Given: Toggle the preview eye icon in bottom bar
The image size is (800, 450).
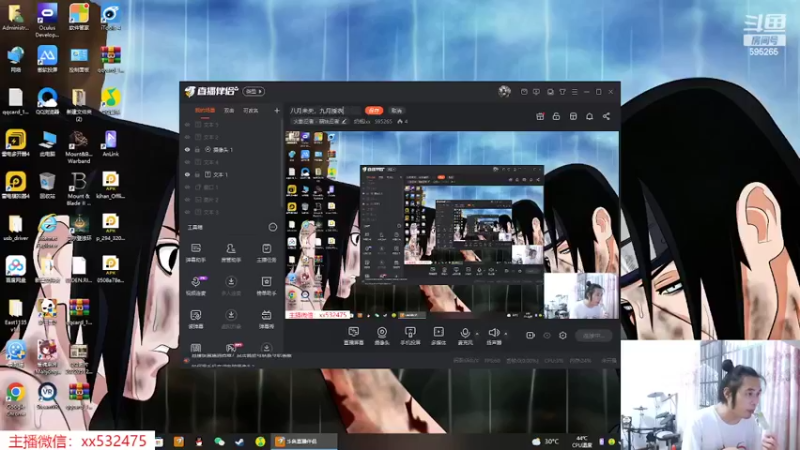Looking at the screenshot, I should tap(547, 335).
